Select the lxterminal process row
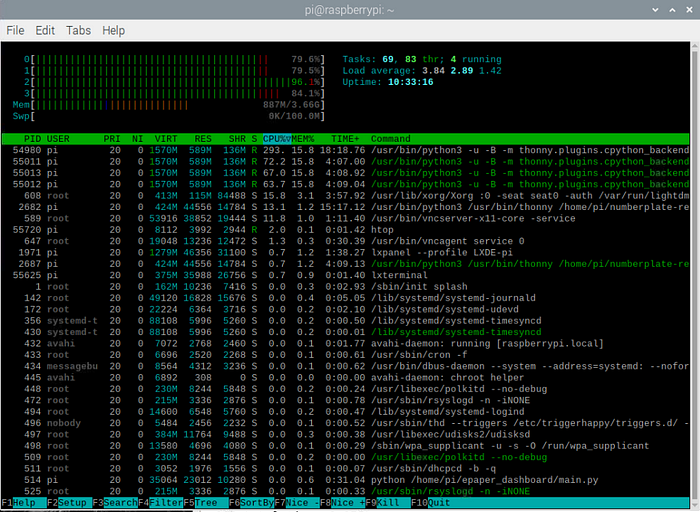Viewport: 700px width, 512px height. [x=346, y=275]
